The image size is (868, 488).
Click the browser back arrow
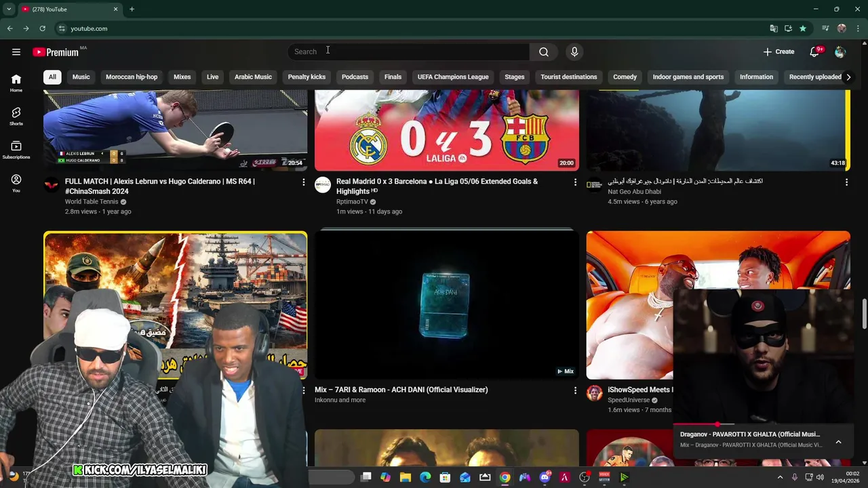9,28
